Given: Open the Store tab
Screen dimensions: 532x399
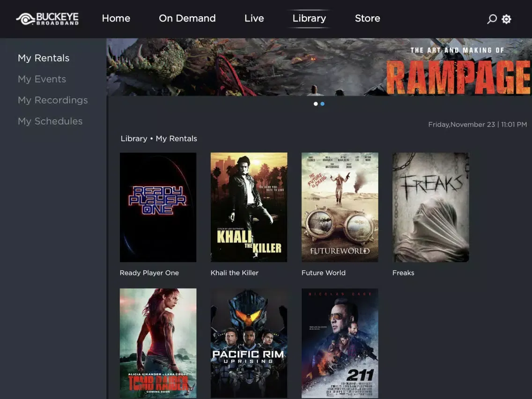Looking at the screenshot, I should click(x=368, y=18).
